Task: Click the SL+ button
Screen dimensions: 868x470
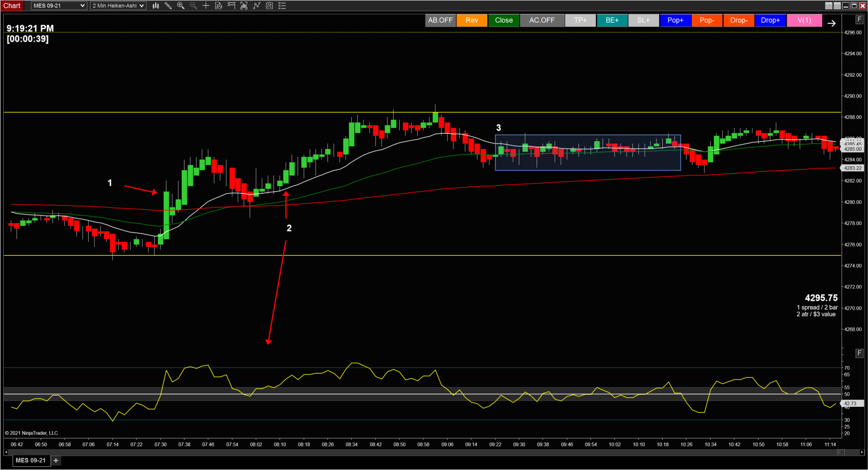Action: pos(644,20)
